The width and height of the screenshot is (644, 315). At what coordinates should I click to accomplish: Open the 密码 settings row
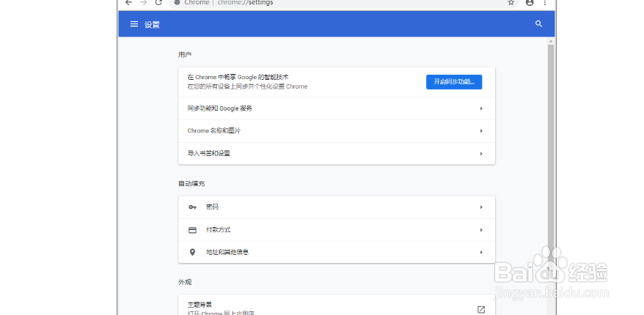337,207
